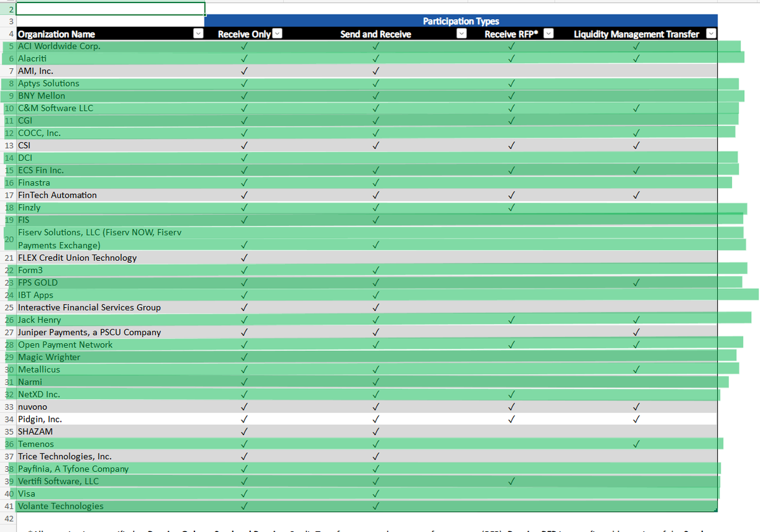Select the NetXD Inc. cell

(110, 394)
